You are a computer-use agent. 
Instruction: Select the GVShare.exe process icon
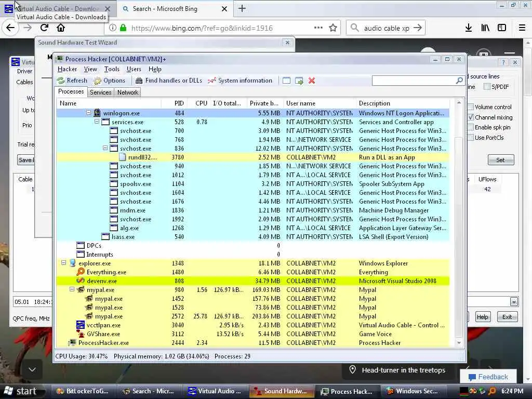81,334
